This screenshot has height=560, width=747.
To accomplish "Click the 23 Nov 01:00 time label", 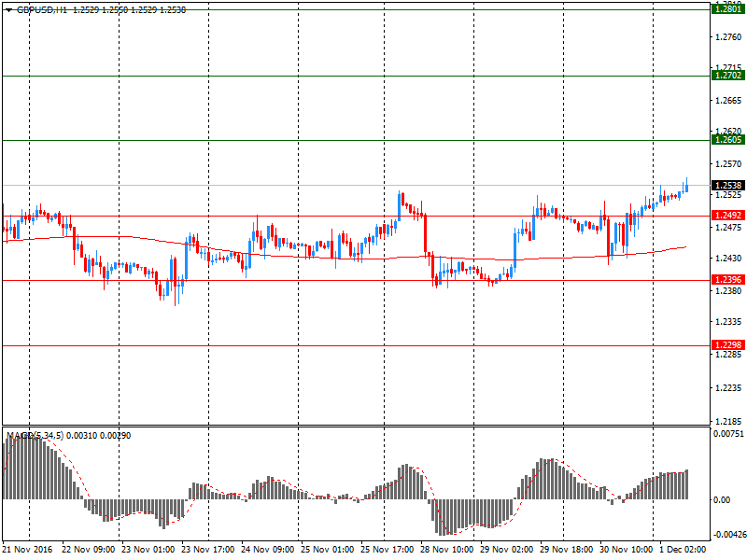I will (x=148, y=549).
